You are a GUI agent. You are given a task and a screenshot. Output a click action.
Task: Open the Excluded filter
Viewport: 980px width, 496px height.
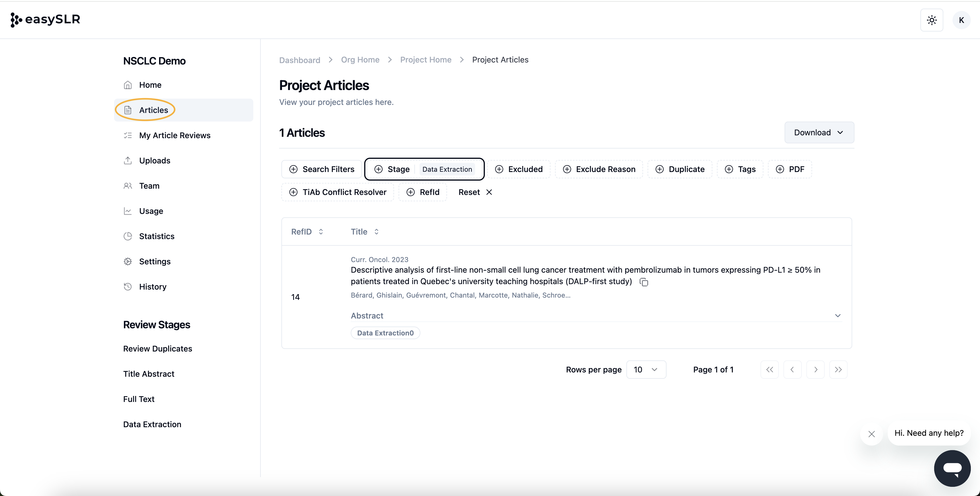coord(519,169)
